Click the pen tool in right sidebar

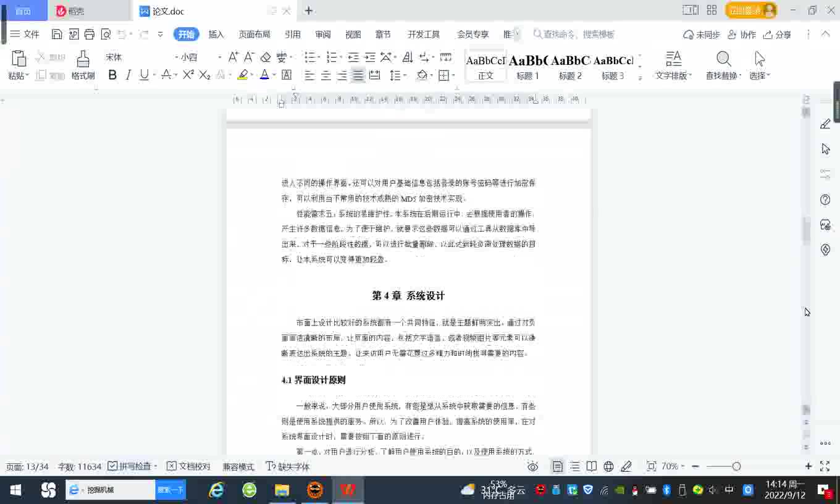[x=825, y=124]
